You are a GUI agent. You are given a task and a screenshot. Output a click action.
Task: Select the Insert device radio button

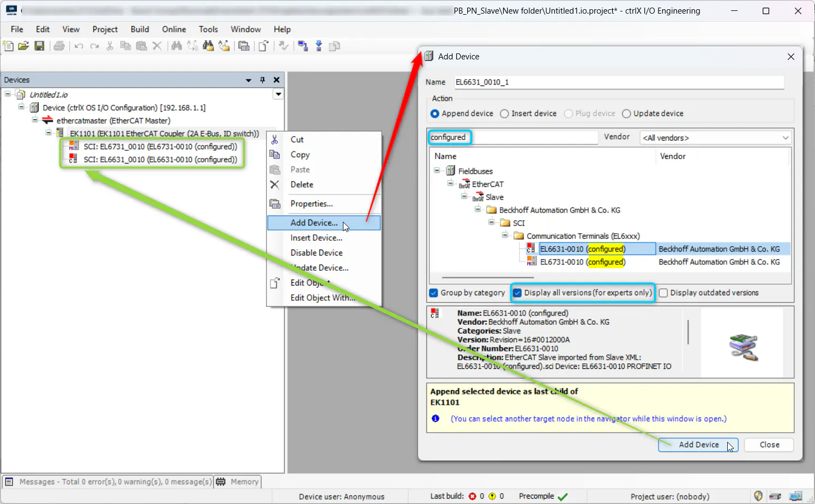505,114
